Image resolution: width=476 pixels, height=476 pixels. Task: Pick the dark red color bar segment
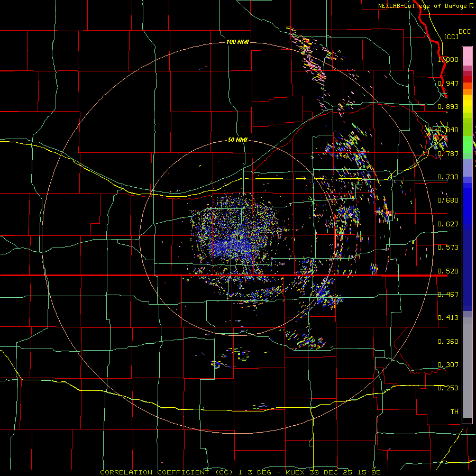(467, 79)
